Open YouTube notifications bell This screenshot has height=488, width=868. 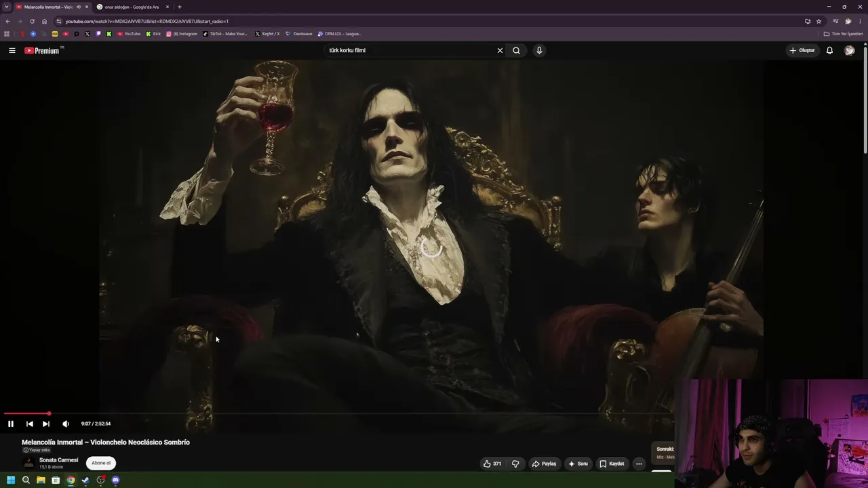[829, 50]
